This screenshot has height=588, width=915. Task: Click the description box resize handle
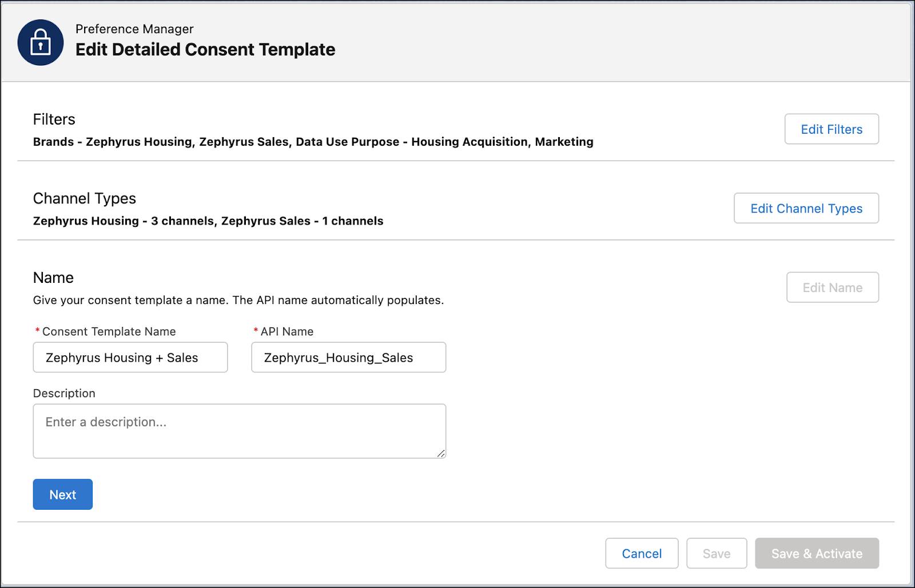(x=441, y=453)
